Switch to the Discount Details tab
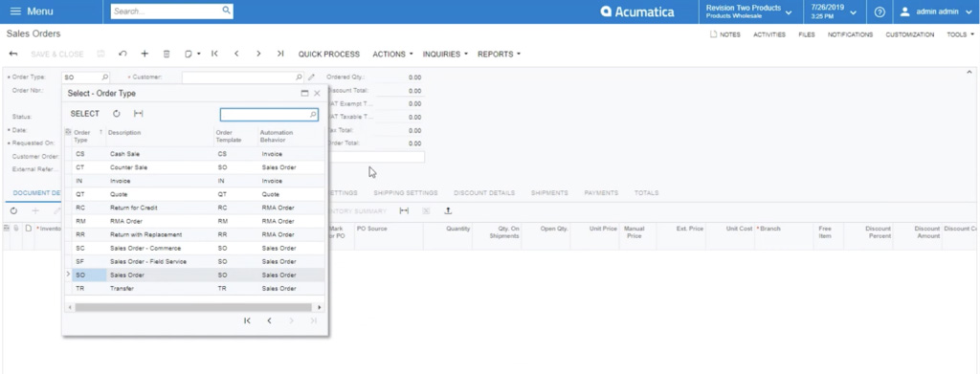The height and width of the screenshot is (374, 980). (484, 193)
